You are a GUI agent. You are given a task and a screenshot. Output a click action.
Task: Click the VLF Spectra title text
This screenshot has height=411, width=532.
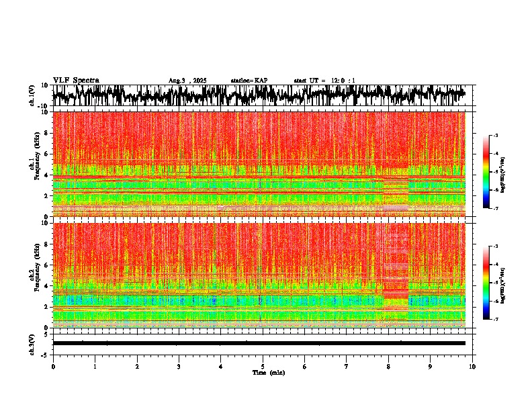pos(76,81)
